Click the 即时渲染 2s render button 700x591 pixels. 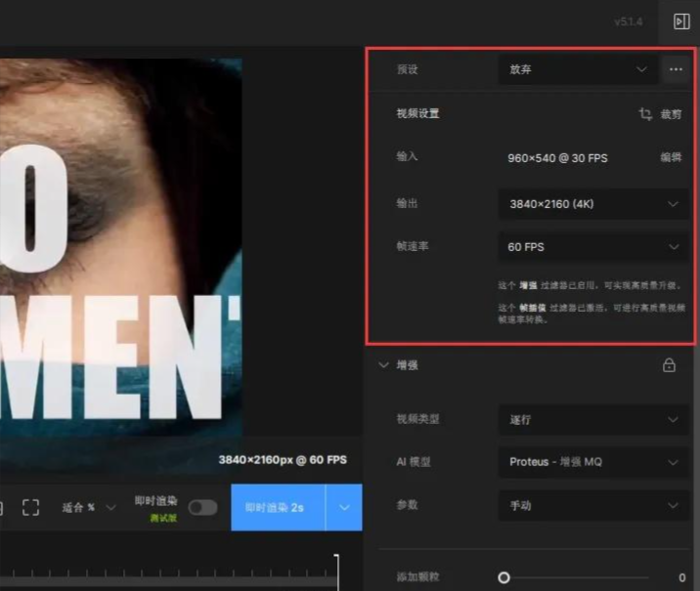tap(278, 508)
